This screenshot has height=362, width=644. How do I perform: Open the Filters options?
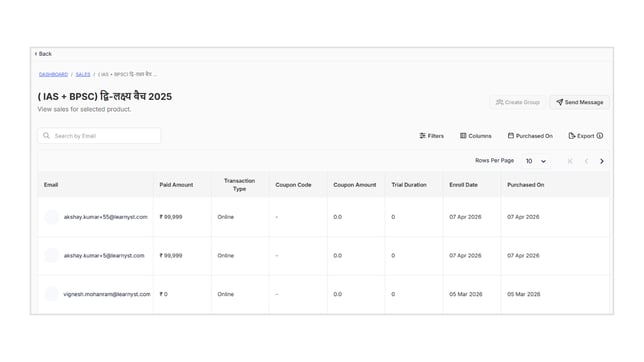click(431, 136)
